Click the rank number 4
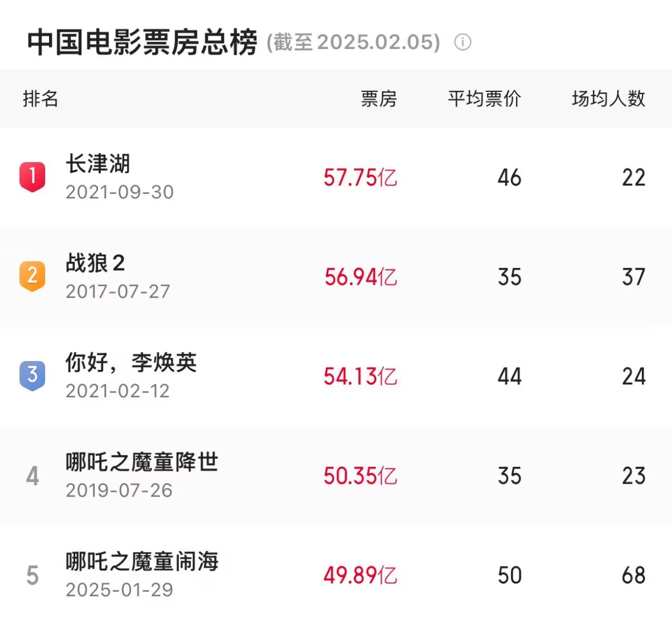This screenshot has width=672, height=624. [32, 476]
